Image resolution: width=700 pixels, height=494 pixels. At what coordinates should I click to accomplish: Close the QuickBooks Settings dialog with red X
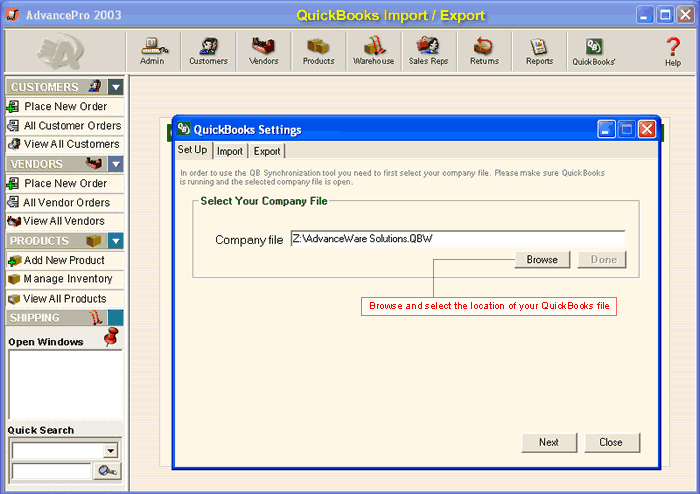click(x=646, y=129)
